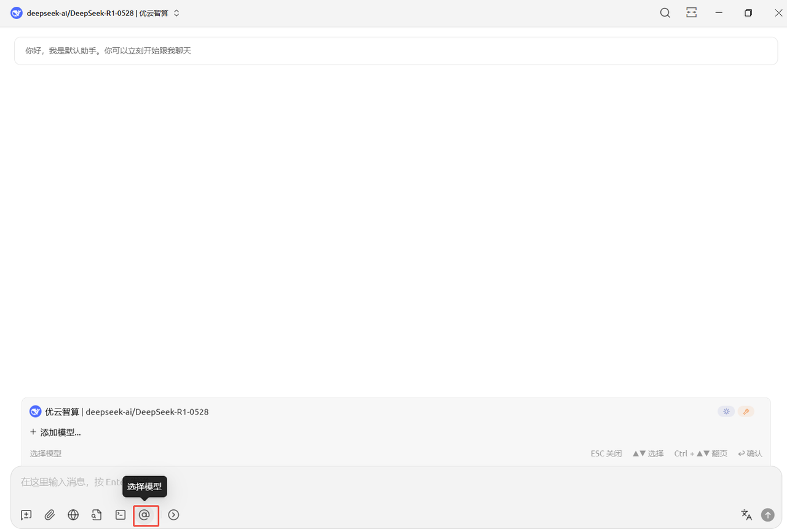The height and width of the screenshot is (532, 787).
Task: Click the message input field
Action: tap(396, 482)
